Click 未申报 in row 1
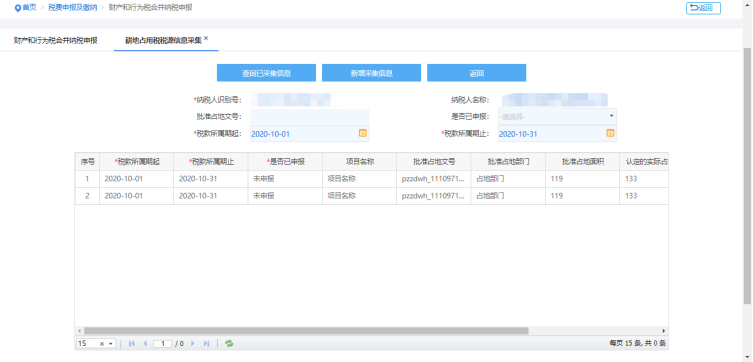753x362 pixels. click(x=285, y=179)
